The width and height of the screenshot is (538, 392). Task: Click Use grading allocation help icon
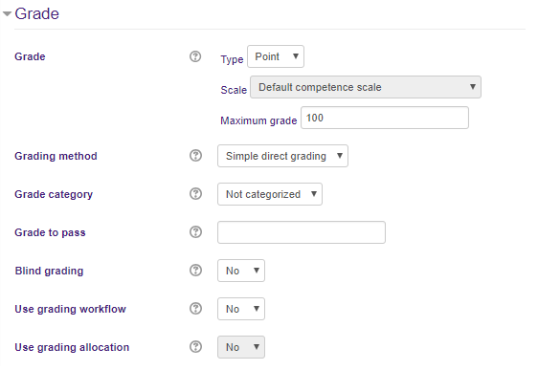(x=195, y=347)
